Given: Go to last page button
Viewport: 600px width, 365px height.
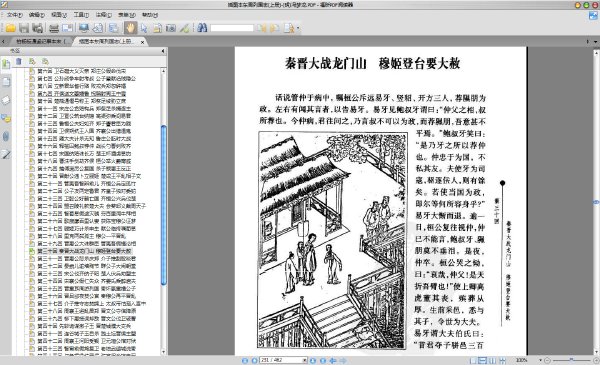Looking at the screenshot, I should (323, 360).
